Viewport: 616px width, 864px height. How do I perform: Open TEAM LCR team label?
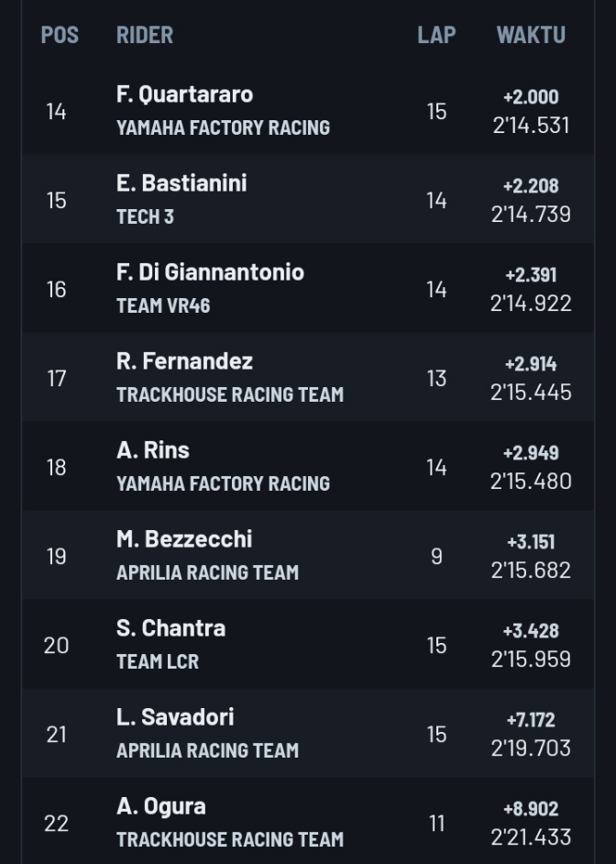pos(158,661)
